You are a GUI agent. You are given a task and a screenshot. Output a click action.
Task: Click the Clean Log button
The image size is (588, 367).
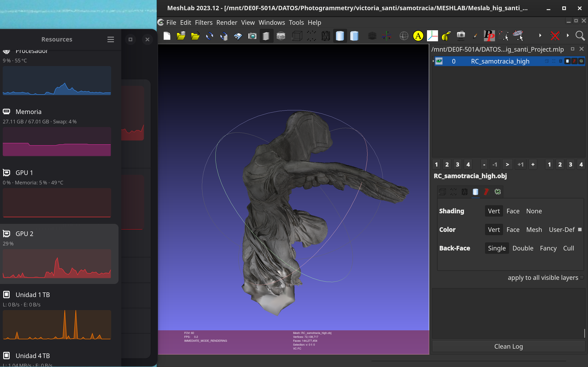pyautogui.click(x=508, y=346)
